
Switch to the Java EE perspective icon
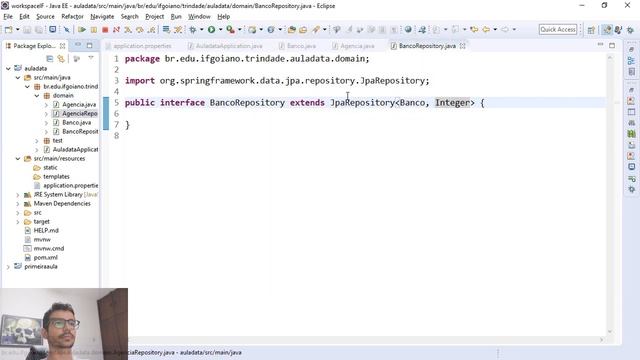tap(607, 30)
